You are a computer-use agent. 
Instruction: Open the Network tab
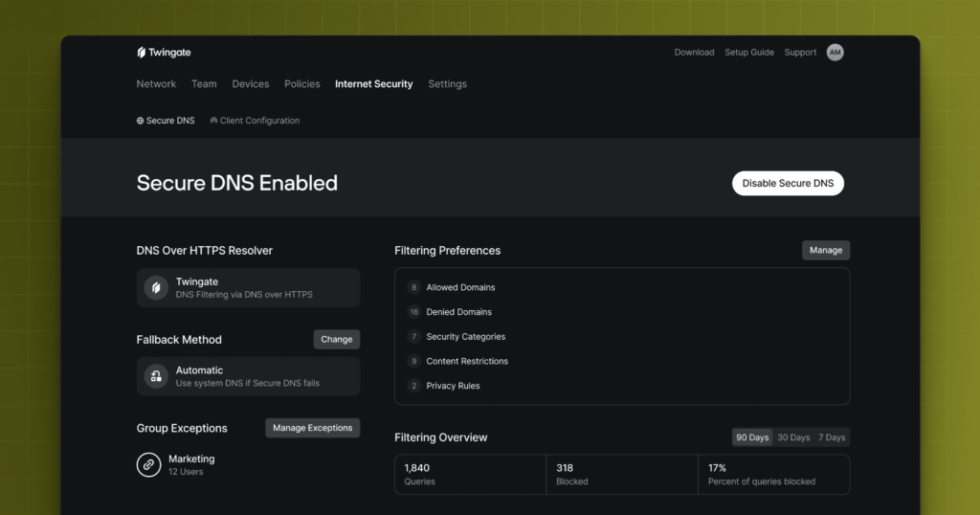(x=156, y=83)
